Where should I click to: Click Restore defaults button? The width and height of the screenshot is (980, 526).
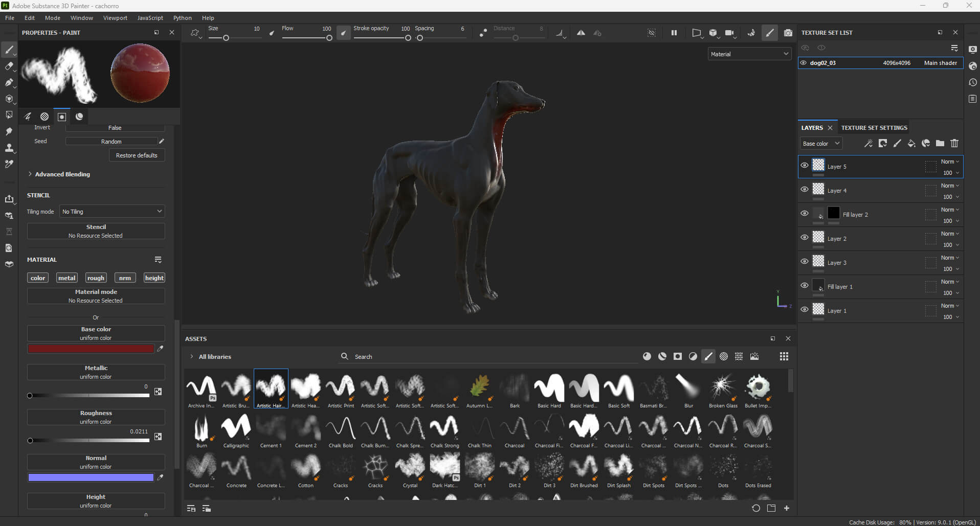[x=137, y=155]
